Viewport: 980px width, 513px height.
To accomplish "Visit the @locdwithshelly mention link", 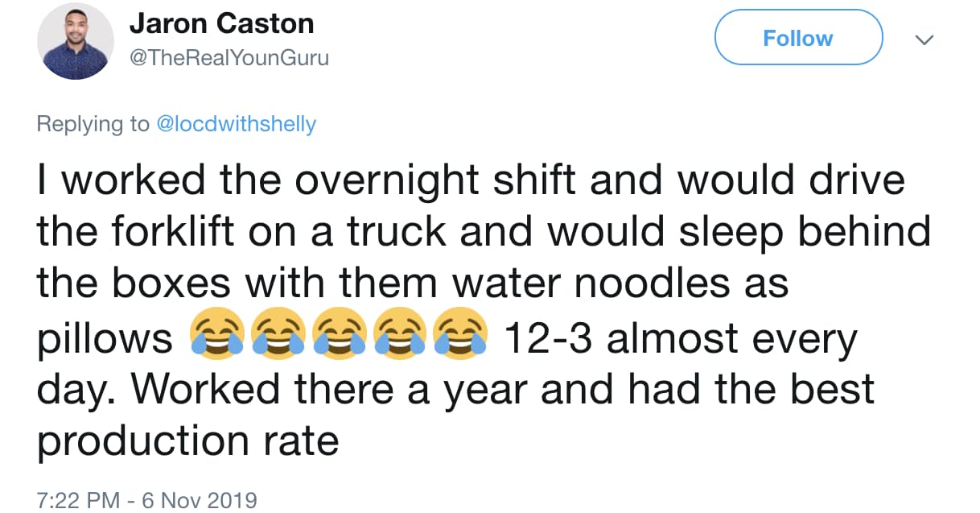I will 235,124.
